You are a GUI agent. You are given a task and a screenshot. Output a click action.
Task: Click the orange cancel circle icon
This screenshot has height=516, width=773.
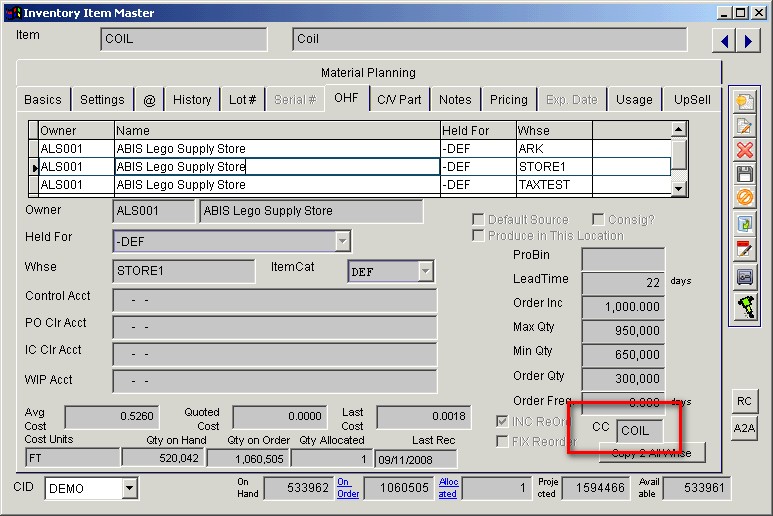[x=744, y=198]
